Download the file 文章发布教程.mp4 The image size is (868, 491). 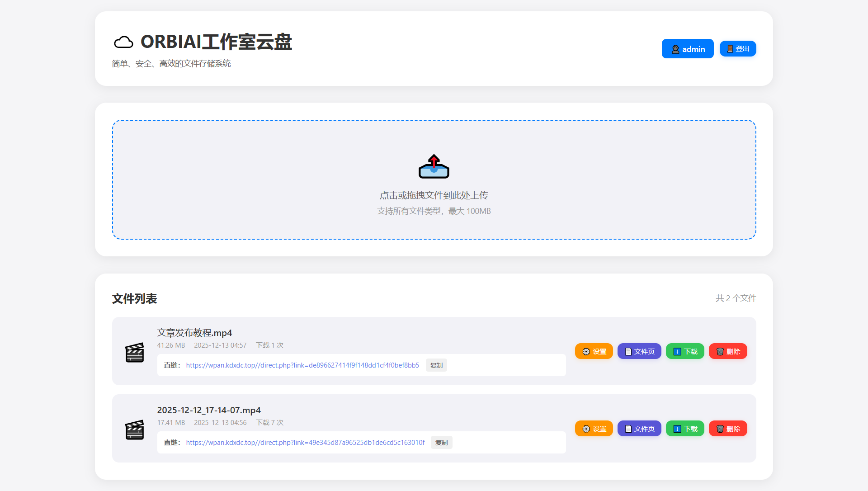point(685,351)
